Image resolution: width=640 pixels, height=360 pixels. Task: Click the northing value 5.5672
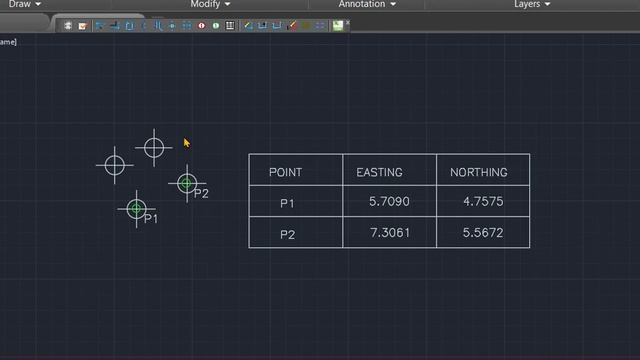(483, 233)
